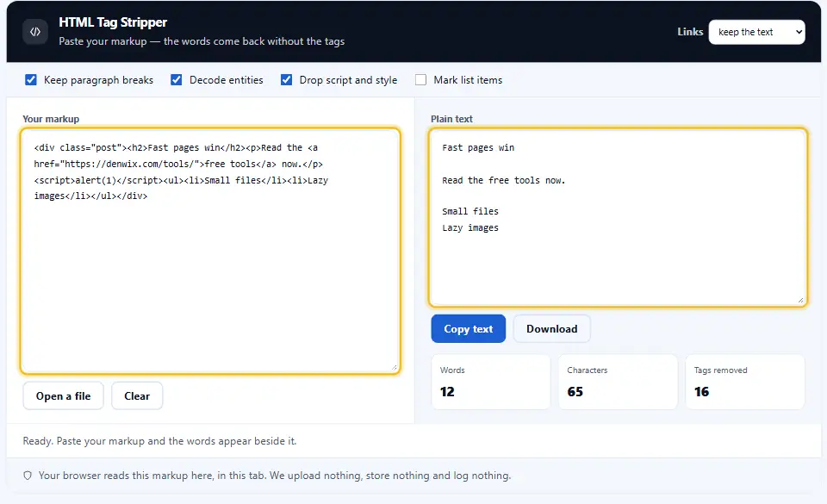The image size is (827, 504).
Task: Click the Links label beside dropdown
Action: click(x=690, y=32)
